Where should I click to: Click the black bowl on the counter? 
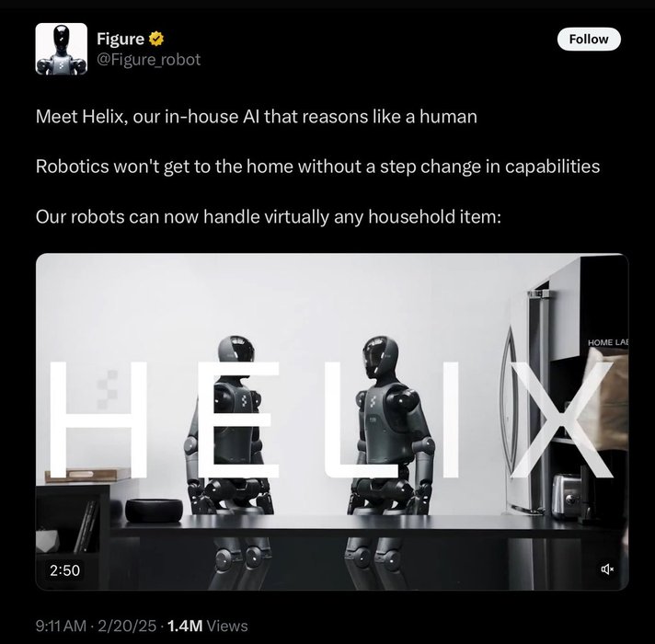(x=154, y=511)
